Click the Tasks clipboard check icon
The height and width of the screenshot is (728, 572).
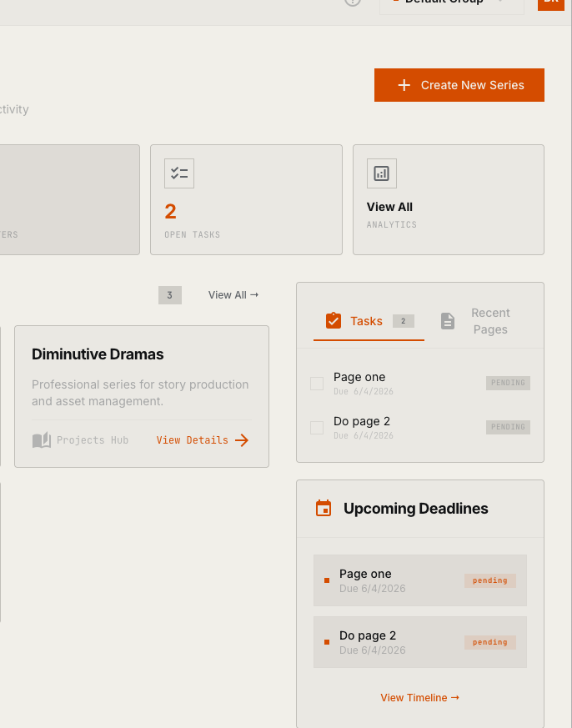pyautogui.click(x=334, y=321)
